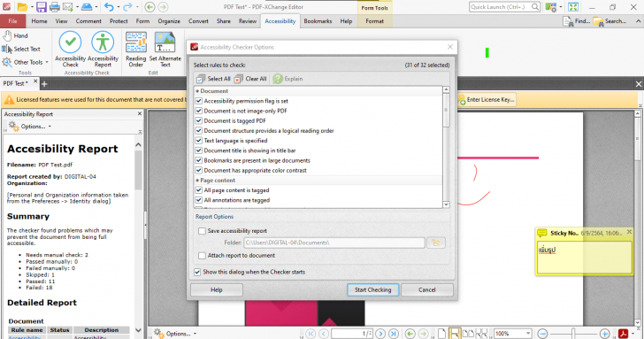This screenshot has width=644, height=339.
Task: Go to previous view with green back arrow in title bar
Action: click(x=149, y=7)
